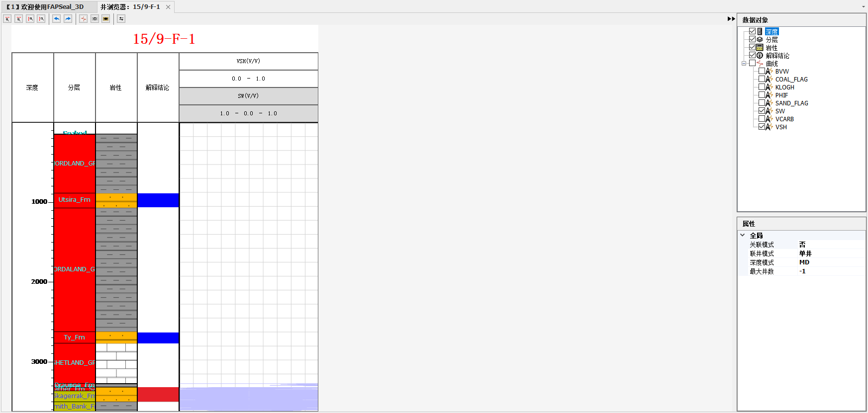Image resolution: width=868 pixels, height=413 pixels.
Task: Click the blue undo arrow in toolbar
Action: pyautogui.click(x=57, y=19)
